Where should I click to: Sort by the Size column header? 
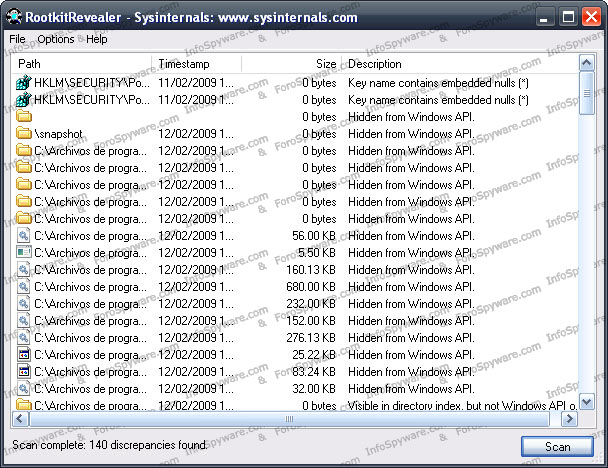tap(292, 64)
